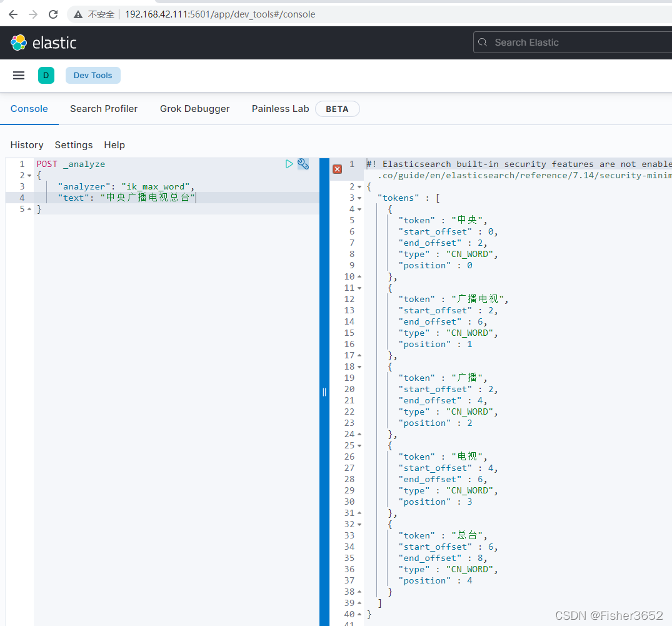The width and height of the screenshot is (672, 626).
Task: Click "start_offset" : 0 line
Action: point(448,231)
